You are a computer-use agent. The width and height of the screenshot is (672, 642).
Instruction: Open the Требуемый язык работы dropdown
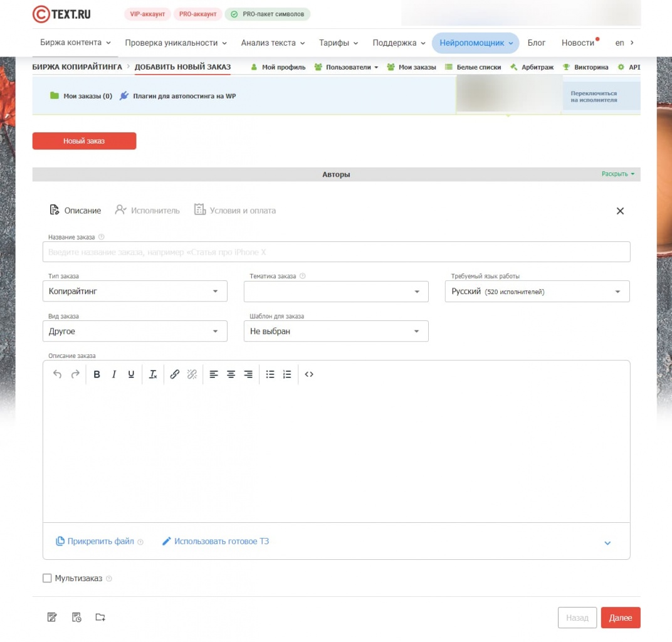coord(537,292)
